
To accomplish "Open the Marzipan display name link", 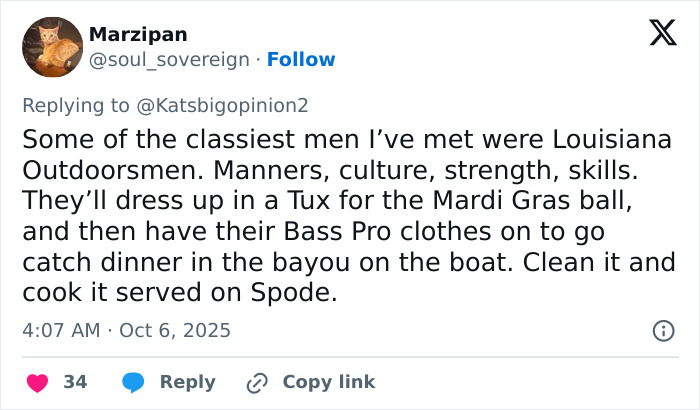I will click(138, 34).
